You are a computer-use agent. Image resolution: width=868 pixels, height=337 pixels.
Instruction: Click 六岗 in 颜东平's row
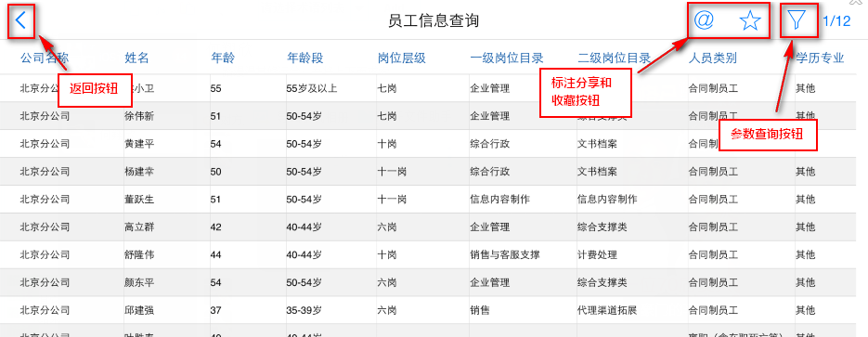(387, 282)
